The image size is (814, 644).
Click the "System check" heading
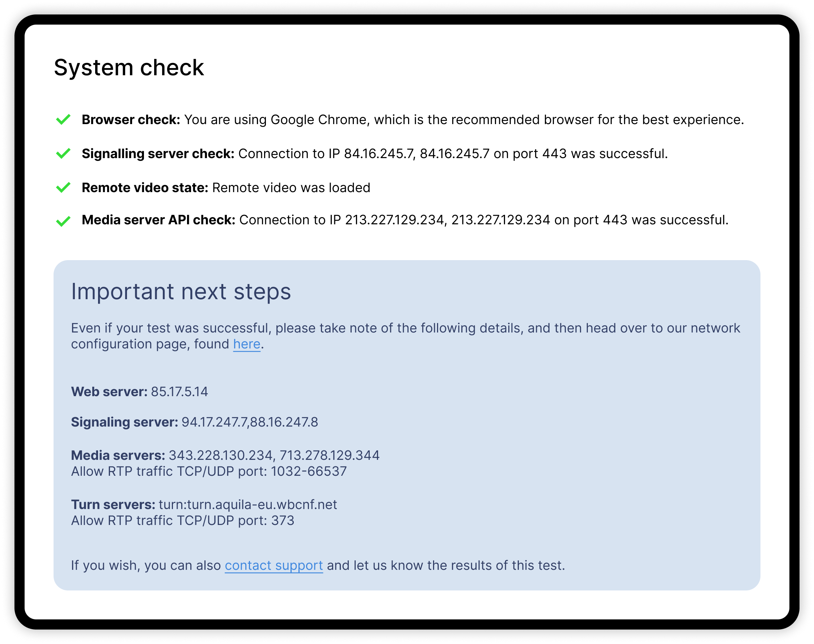tap(129, 68)
